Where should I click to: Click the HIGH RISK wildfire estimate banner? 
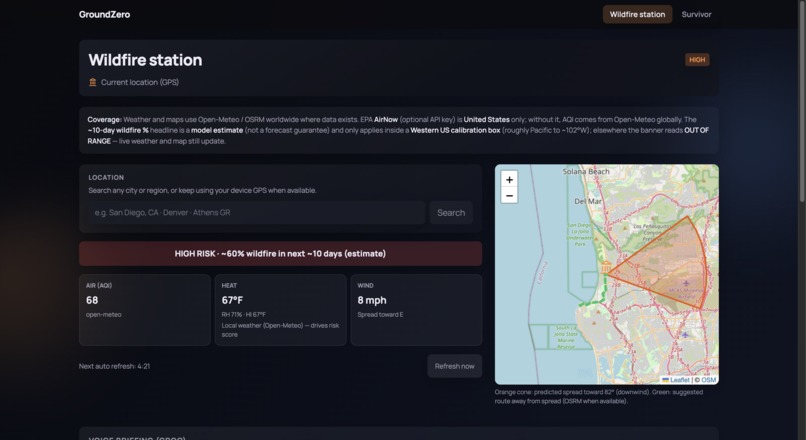click(x=280, y=253)
